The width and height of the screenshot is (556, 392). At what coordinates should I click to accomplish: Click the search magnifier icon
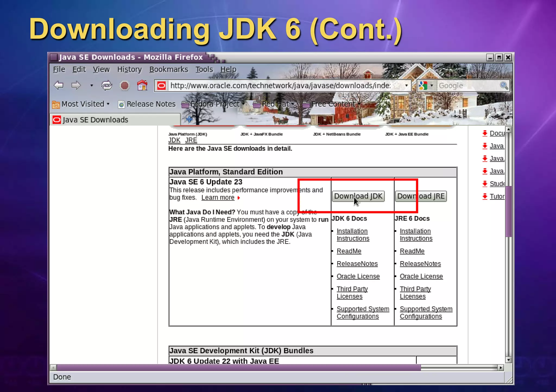[x=504, y=85]
